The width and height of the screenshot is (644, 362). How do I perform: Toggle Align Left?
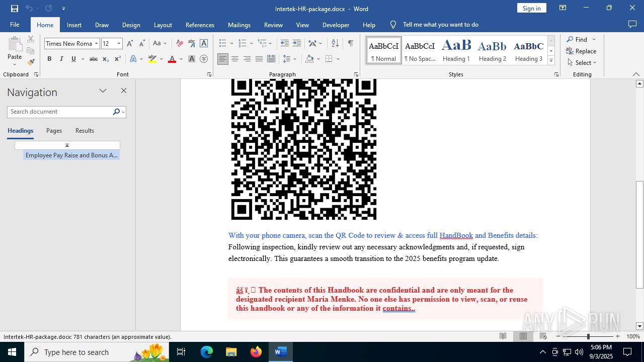click(223, 59)
